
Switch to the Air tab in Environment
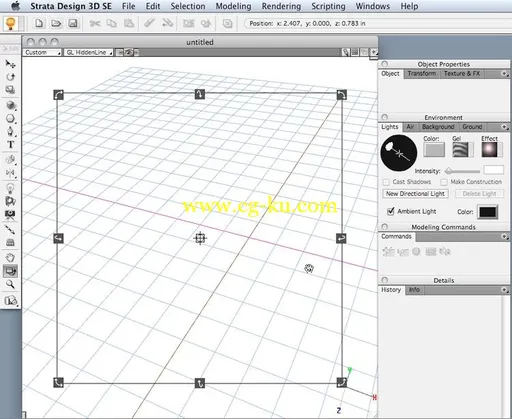click(410, 127)
